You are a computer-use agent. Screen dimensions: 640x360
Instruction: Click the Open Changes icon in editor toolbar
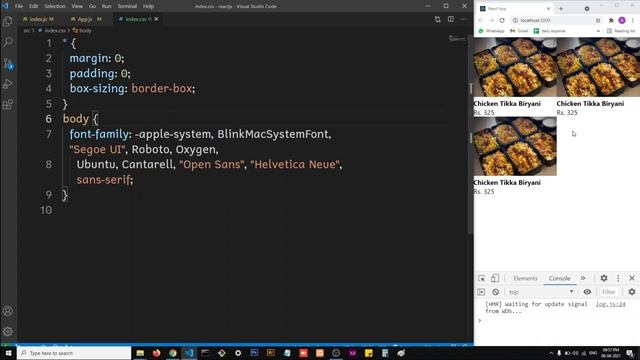pyautogui.click(x=438, y=19)
